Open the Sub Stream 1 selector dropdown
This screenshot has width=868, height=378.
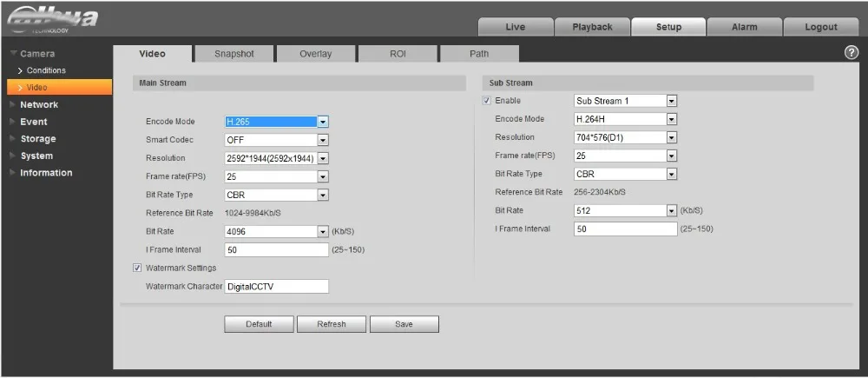[626, 101]
